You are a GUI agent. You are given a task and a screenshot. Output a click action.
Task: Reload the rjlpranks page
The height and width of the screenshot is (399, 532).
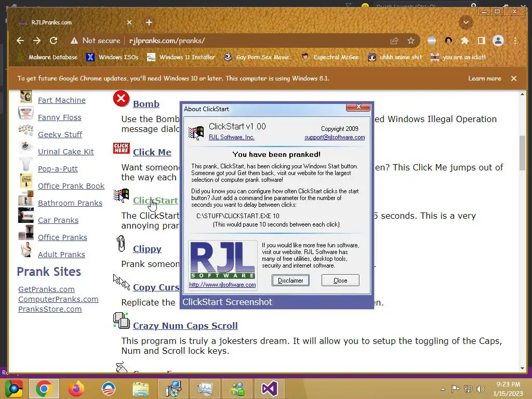click(x=54, y=41)
